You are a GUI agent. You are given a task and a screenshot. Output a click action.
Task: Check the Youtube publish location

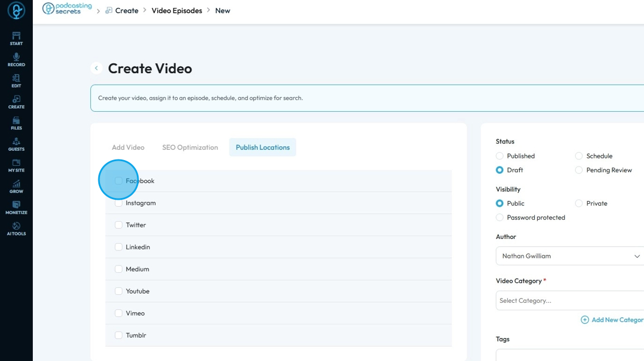118,291
